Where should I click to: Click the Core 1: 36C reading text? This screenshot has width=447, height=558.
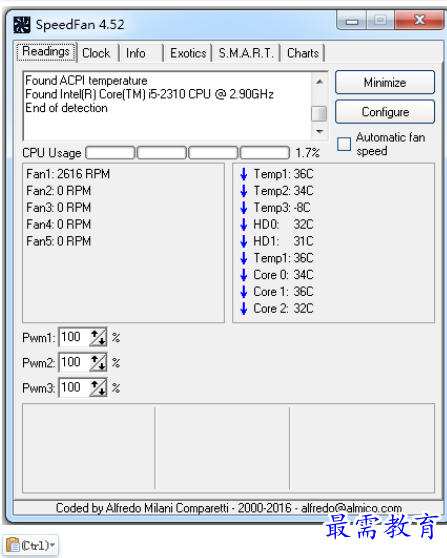(283, 292)
